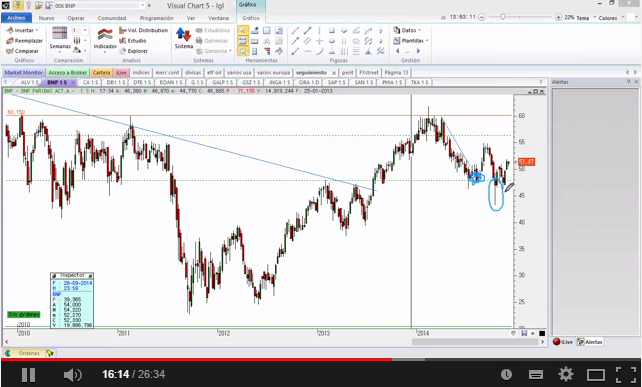The height and width of the screenshot is (387, 642).
Task: Click the Reemplazar chart button
Action: [x=24, y=41]
